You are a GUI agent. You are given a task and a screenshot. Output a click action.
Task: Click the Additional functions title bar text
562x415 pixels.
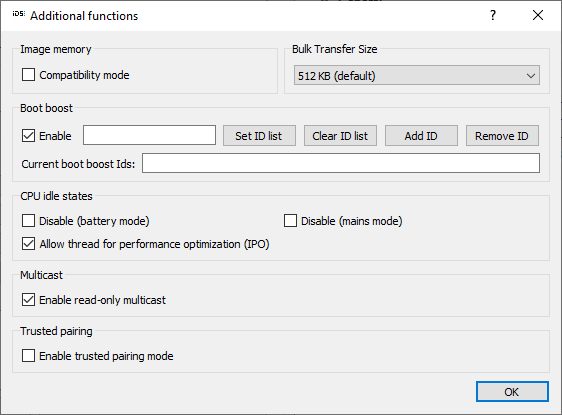tap(84, 16)
